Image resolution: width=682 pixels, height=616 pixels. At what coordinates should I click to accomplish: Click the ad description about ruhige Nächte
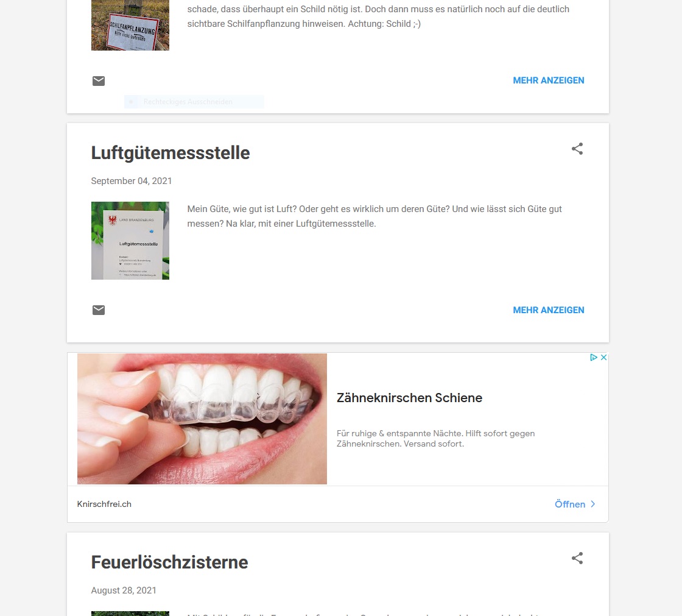coord(436,439)
